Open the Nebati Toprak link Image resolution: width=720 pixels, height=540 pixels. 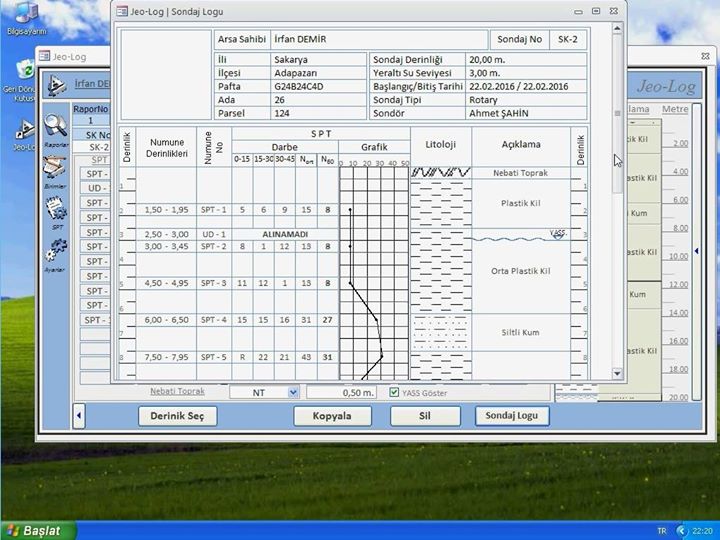click(x=177, y=391)
